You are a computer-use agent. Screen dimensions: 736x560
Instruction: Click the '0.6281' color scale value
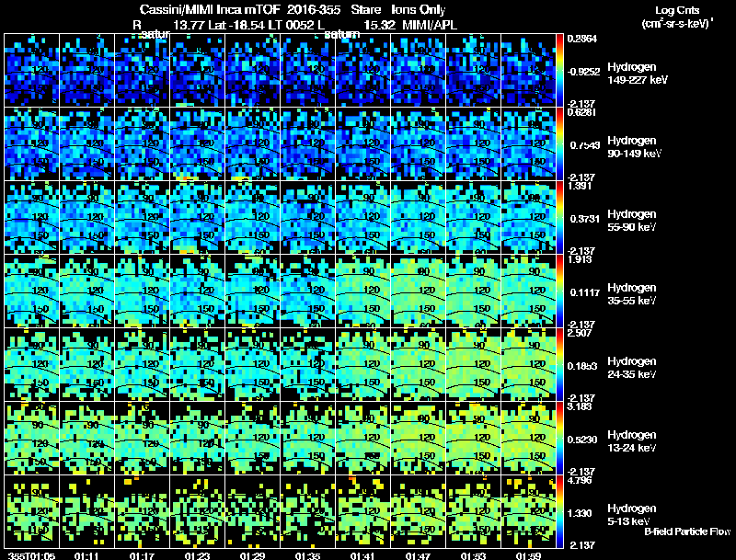tap(581, 112)
